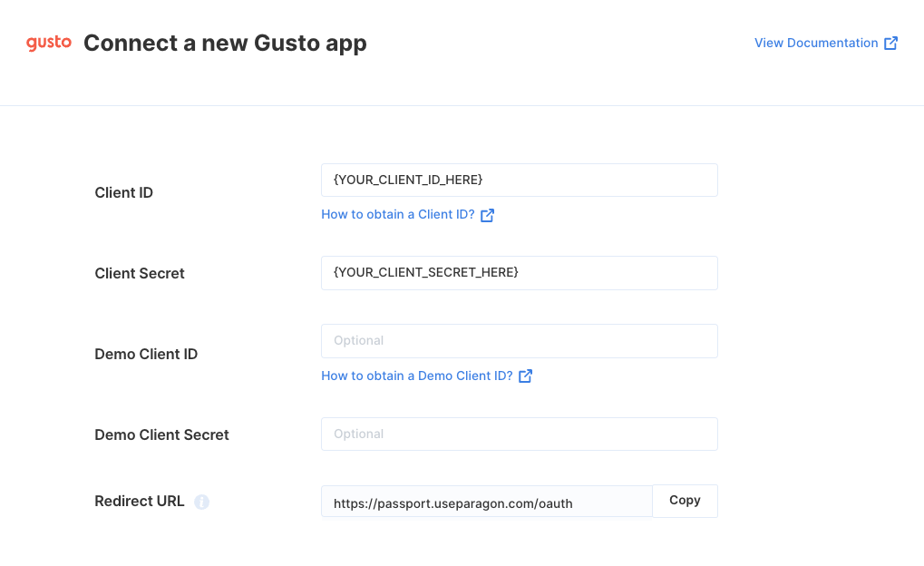The width and height of the screenshot is (924, 566).
Task: Select the Client Secret input field
Action: 520,273
